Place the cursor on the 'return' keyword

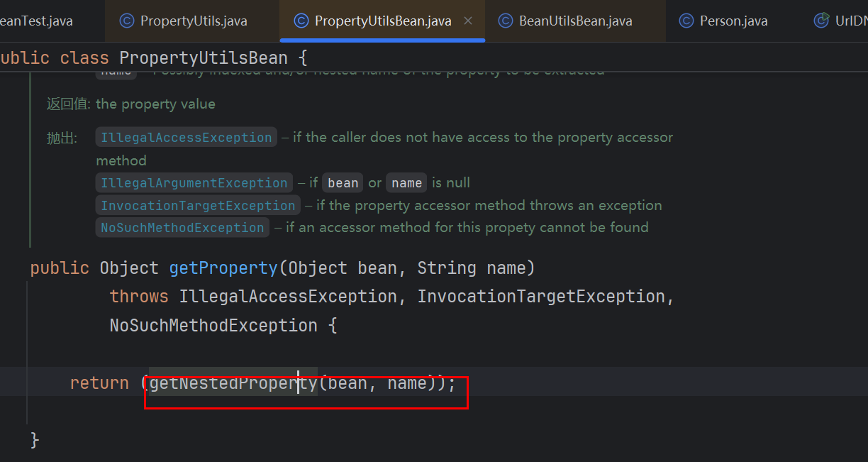pyautogui.click(x=99, y=383)
